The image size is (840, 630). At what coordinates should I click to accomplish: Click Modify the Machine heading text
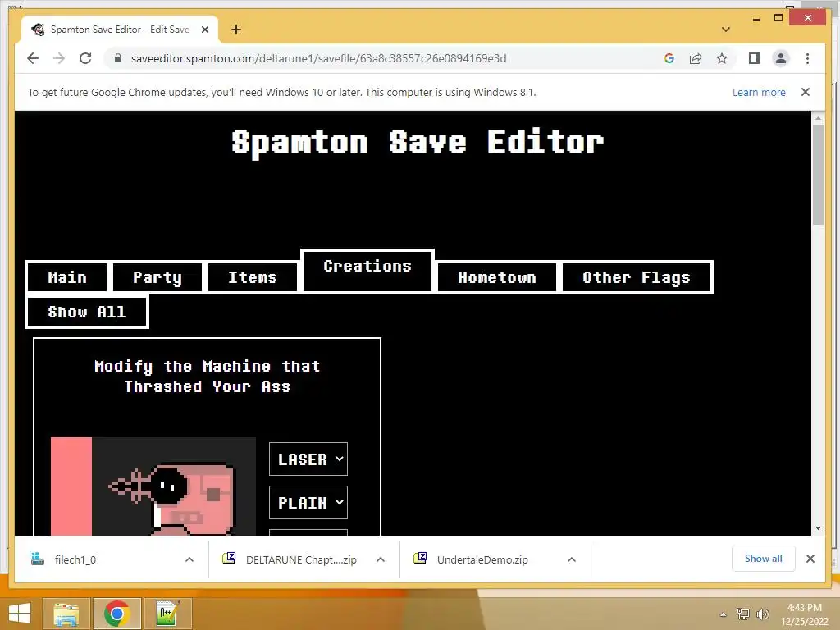208,377
